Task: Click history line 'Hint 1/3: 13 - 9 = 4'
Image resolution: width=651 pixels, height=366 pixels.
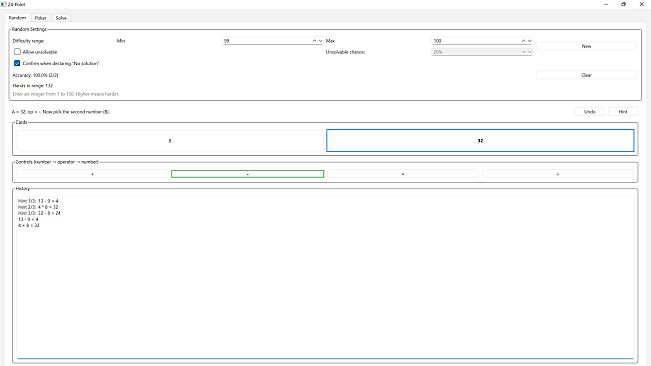Action: click(x=38, y=201)
